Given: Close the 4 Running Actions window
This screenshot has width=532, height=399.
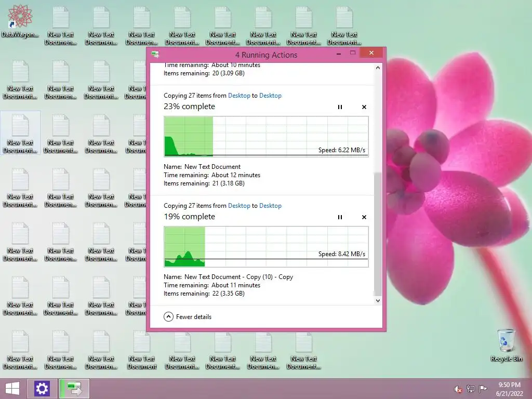Looking at the screenshot, I should click(371, 53).
